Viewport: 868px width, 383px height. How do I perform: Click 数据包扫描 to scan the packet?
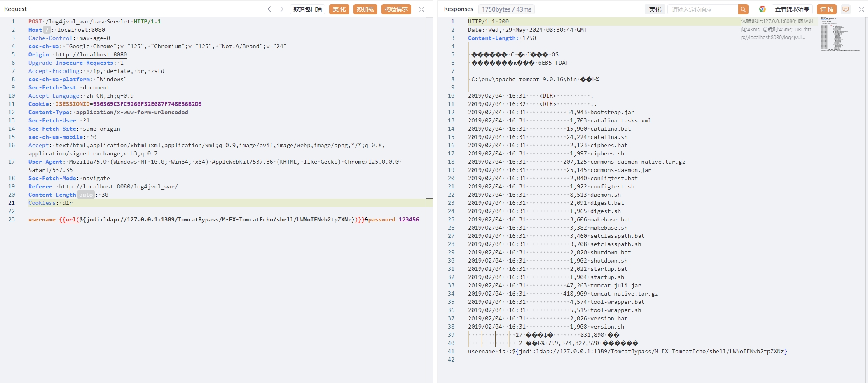(x=307, y=9)
